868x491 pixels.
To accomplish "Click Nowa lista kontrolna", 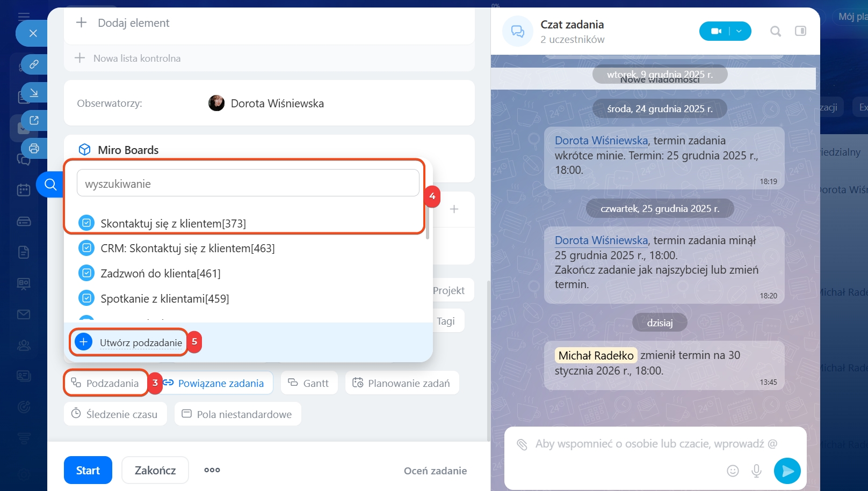I will 137,58.
